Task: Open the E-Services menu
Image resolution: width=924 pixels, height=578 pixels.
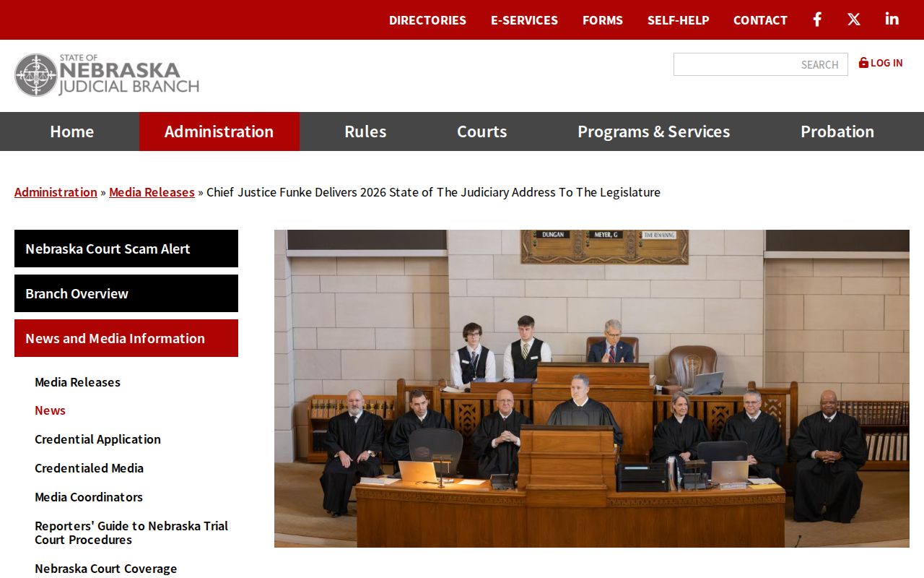Action: coord(524,20)
